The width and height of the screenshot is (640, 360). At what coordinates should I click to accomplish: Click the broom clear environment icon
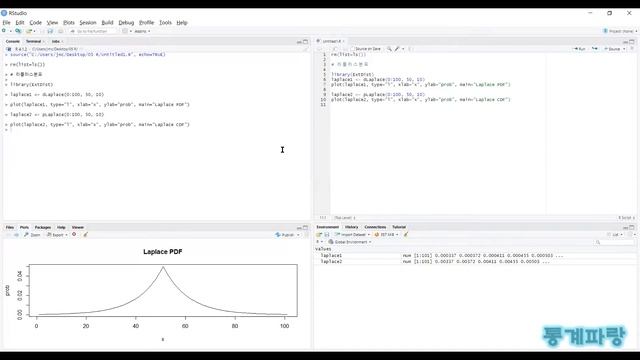pos(406,235)
